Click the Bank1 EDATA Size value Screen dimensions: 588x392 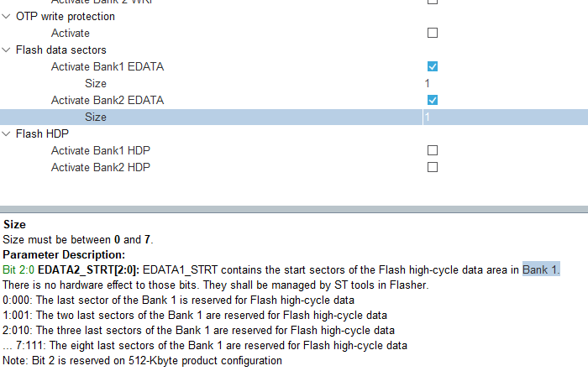pyautogui.click(x=428, y=84)
